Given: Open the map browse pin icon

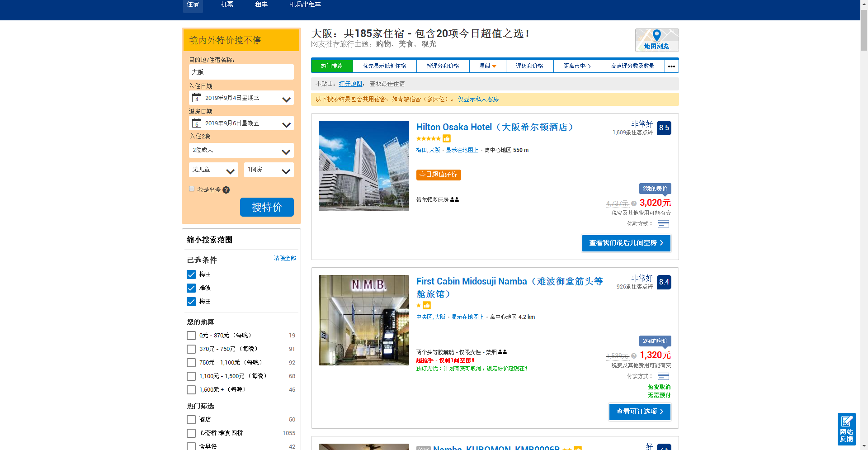Looking at the screenshot, I should 656,35.
